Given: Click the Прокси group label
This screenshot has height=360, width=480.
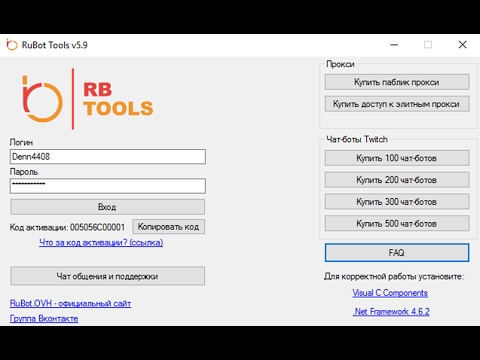Looking at the screenshot, I should click(340, 64).
